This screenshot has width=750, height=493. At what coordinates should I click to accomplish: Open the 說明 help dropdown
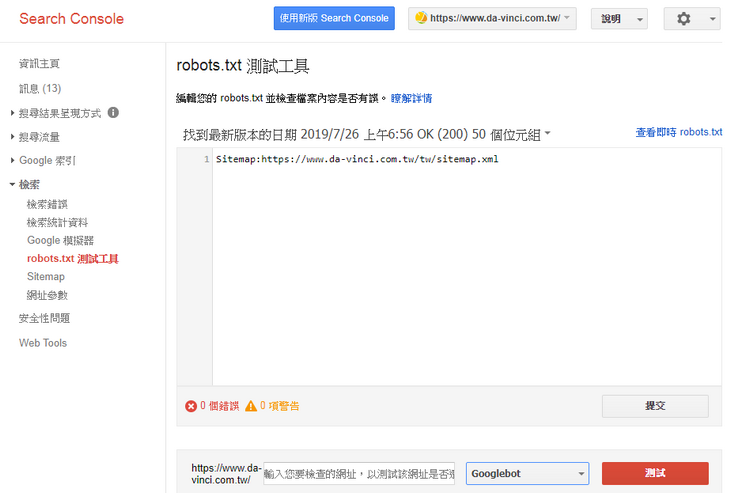pyautogui.click(x=619, y=19)
